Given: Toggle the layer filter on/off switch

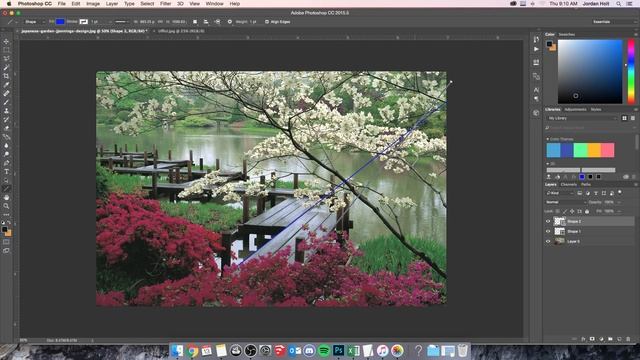Looking at the screenshot, I should coord(620,192).
